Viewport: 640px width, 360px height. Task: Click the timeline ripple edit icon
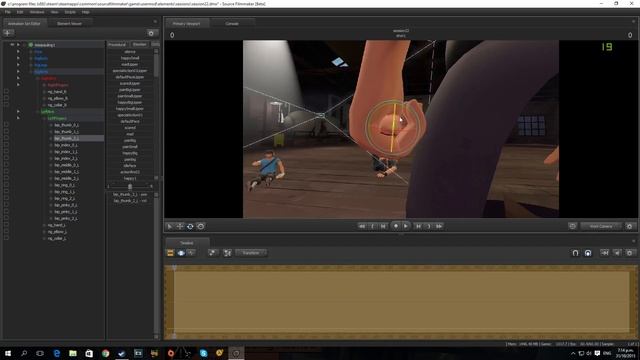tap(604, 253)
